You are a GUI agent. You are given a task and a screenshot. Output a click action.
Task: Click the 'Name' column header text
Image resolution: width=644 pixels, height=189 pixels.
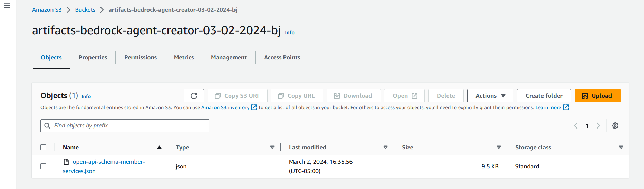pos(71,147)
